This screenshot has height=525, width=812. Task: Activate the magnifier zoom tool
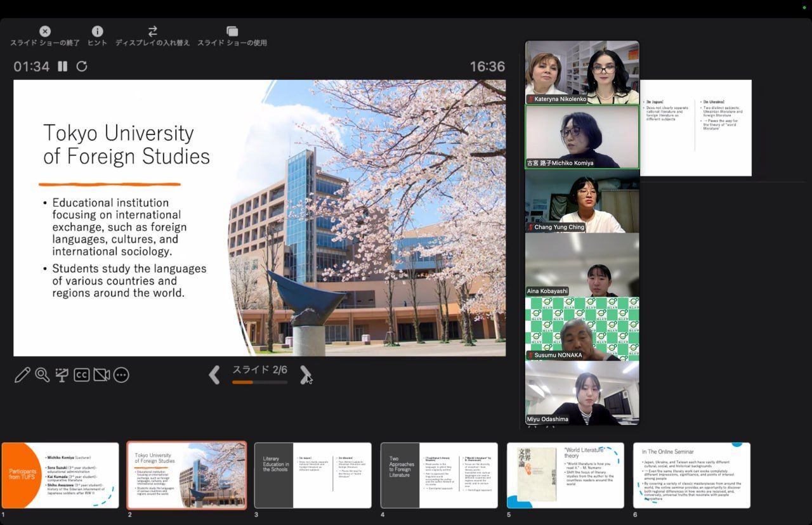click(x=42, y=375)
